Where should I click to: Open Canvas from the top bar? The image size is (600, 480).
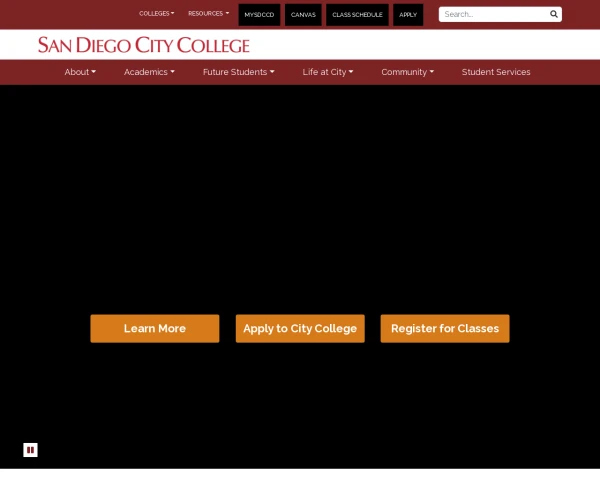[303, 15]
